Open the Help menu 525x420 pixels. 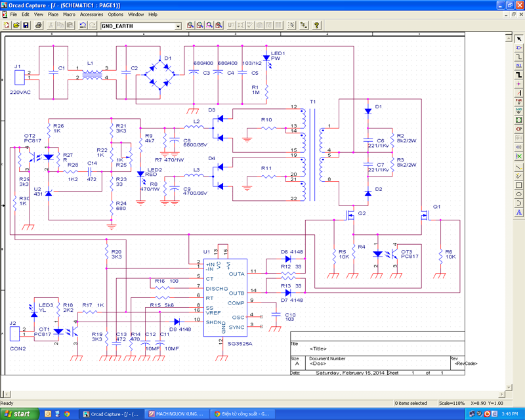[x=153, y=14]
